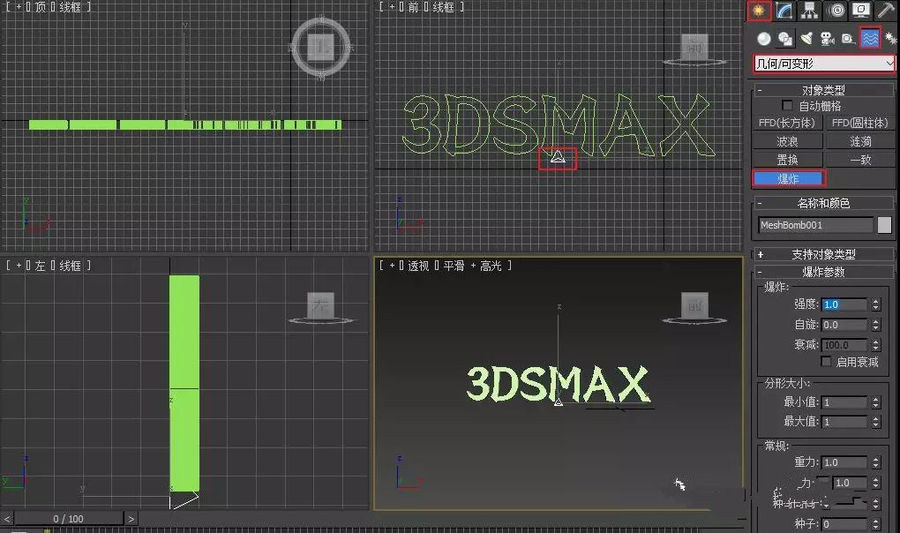Collapse the 名称和颜色 rollout
This screenshot has height=533, width=900.
824,203
